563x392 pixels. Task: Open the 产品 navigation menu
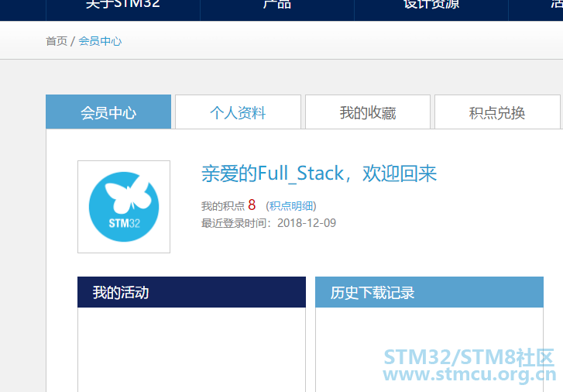276,5
